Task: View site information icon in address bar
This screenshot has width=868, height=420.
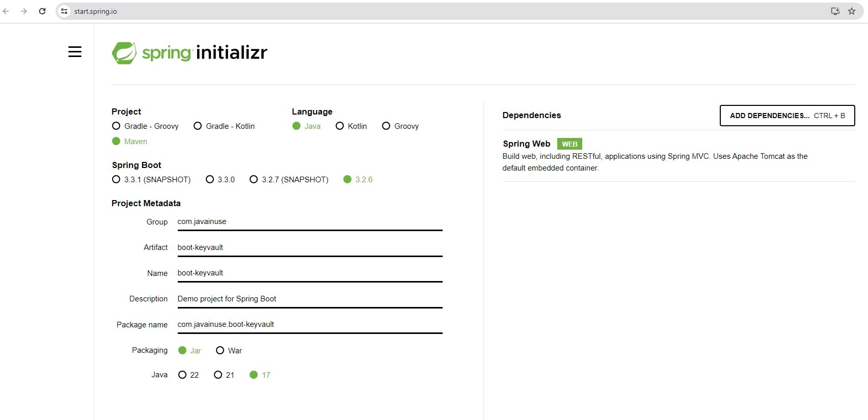Action: coord(64,11)
